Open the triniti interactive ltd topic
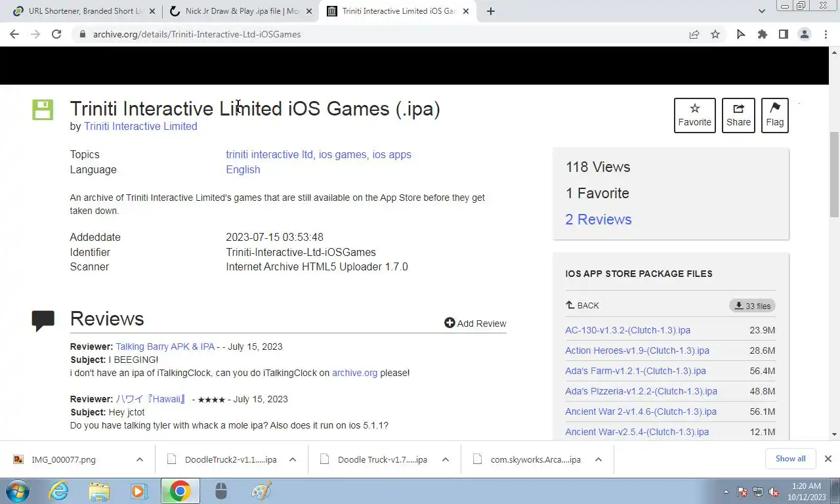This screenshot has width=840, height=504. click(x=270, y=155)
